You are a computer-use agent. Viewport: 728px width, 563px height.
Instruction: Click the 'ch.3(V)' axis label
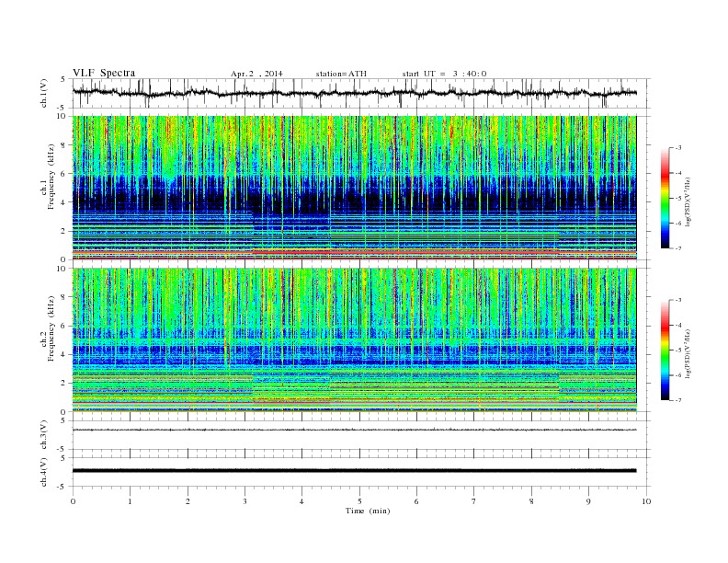coord(43,435)
